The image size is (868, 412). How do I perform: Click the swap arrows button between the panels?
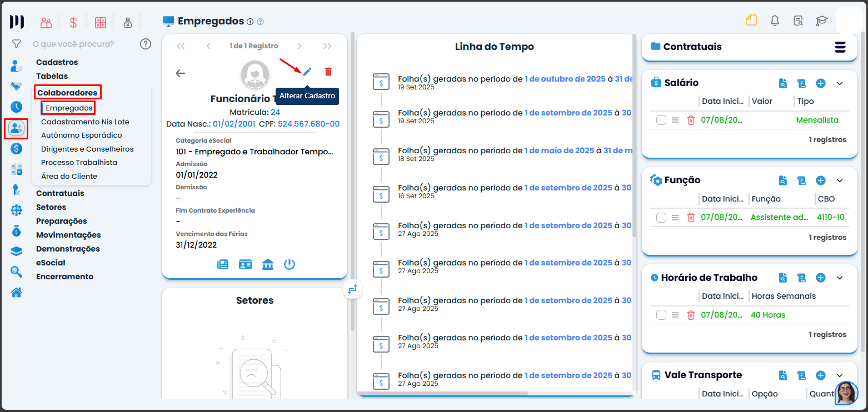click(x=352, y=289)
